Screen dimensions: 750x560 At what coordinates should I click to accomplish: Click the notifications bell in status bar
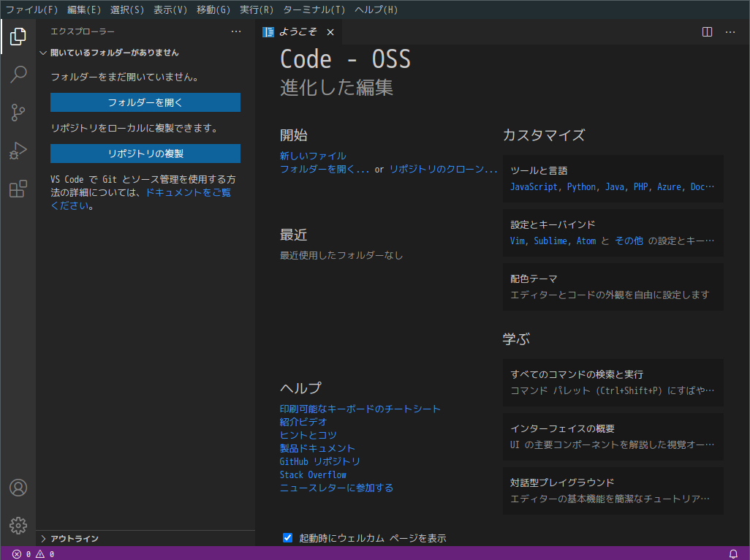click(x=733, y=553)
